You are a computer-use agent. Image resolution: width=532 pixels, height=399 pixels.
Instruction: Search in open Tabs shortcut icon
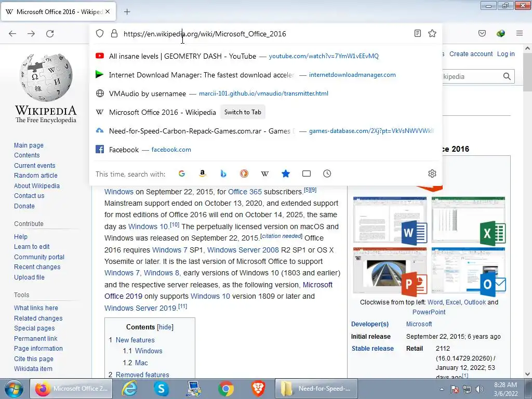coord(307,174)
